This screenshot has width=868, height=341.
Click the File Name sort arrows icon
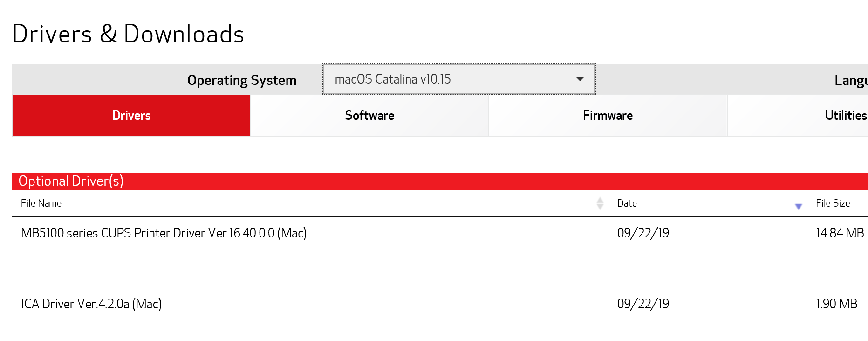point(600,203)
